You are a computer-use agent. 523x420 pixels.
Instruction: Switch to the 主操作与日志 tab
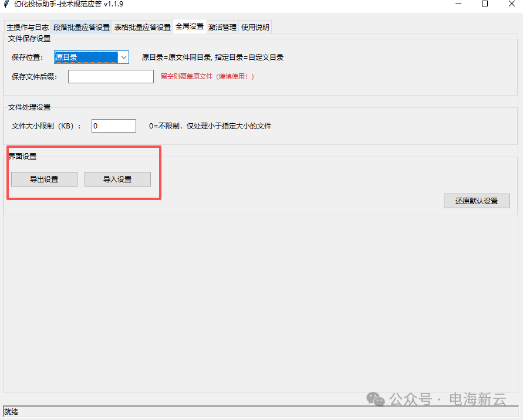coord(28,28)
